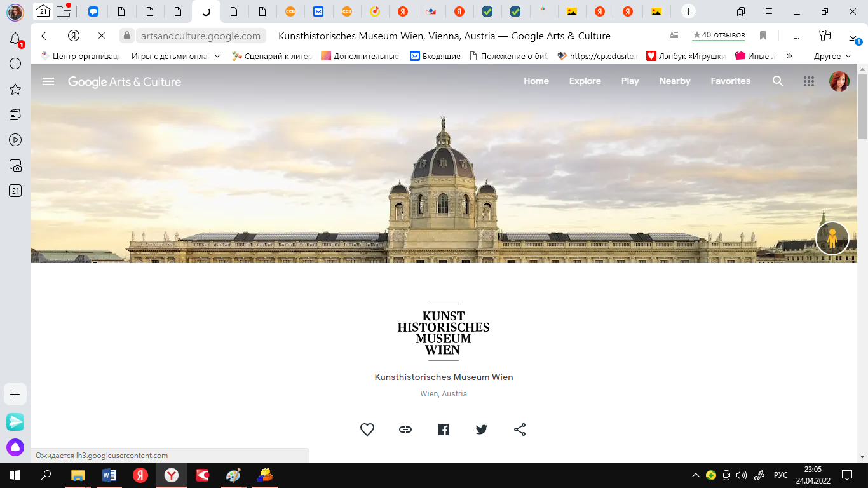Open the Google account avatar menu
This screenshot has height=488, width=868.
839,81
